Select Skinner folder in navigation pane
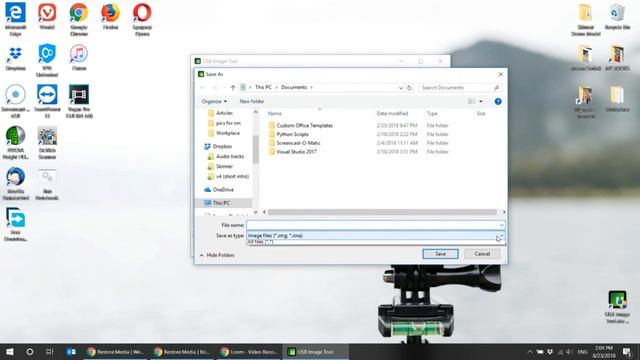This screenshot has height=360, width=640. [224, 167]
